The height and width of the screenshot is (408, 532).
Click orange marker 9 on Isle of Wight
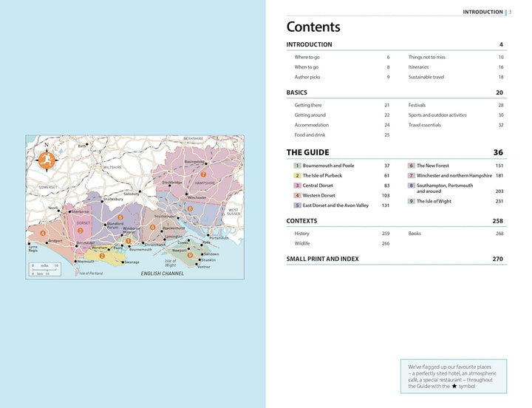point(190,255)
